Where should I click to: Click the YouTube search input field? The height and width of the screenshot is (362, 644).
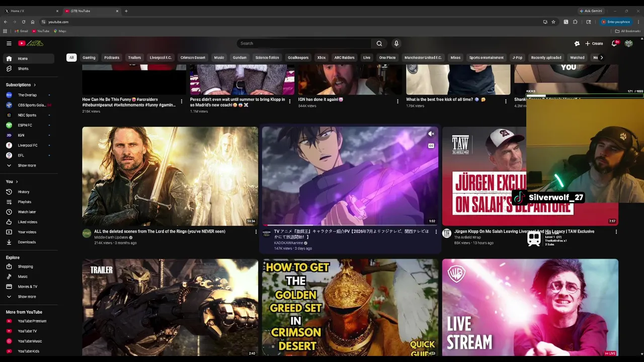pyautogui.click(x=304, y=43)
